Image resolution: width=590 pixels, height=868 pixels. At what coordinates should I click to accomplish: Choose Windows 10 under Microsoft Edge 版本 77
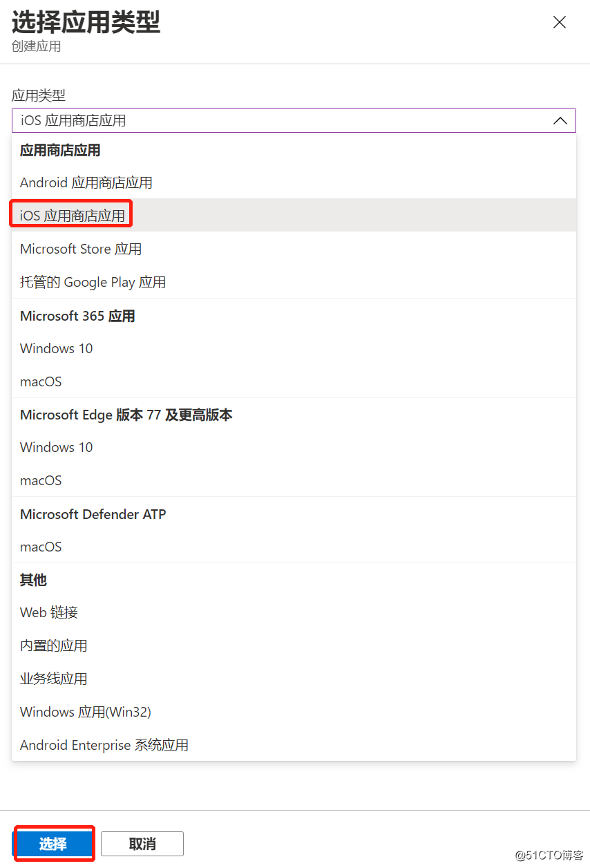coord(294,447)
